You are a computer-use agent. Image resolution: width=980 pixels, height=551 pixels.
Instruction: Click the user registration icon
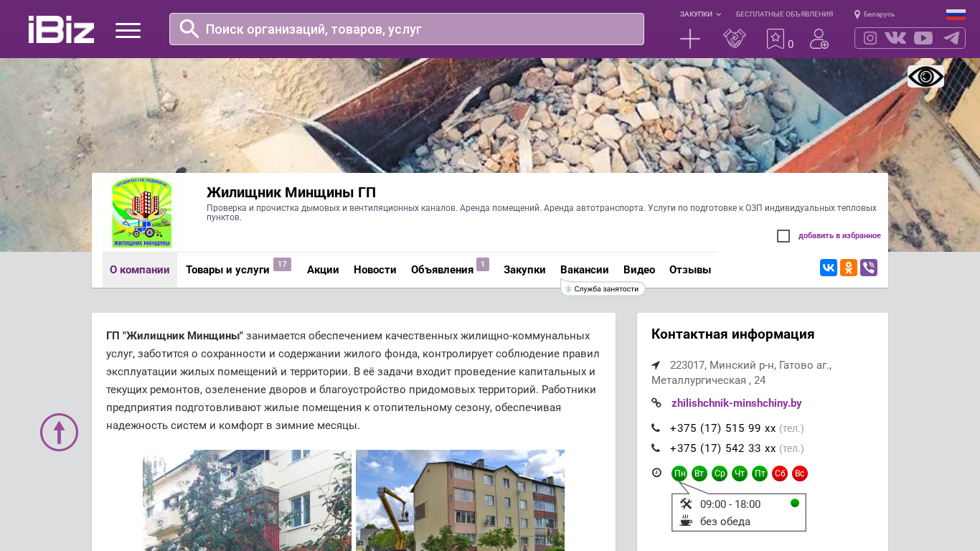click(819, 39)
